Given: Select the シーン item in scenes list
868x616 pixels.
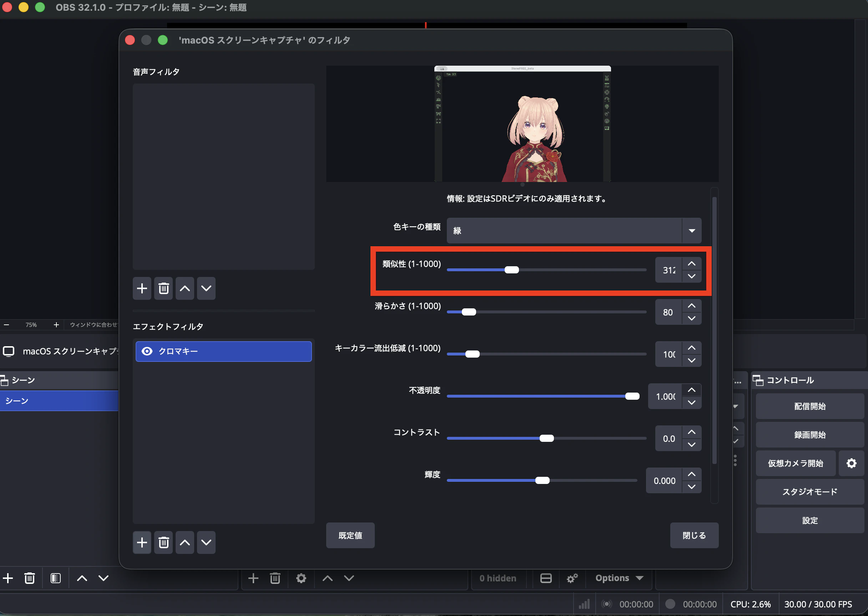Looking at the screenshot, I should pyautogui.click(x=59, y=401).
